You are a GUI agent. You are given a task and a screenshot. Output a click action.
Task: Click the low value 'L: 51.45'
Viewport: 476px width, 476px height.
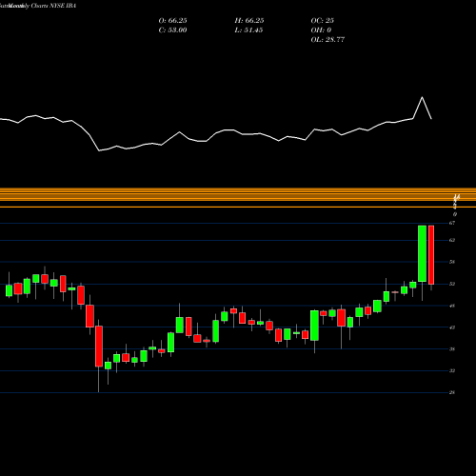[248, 30]
